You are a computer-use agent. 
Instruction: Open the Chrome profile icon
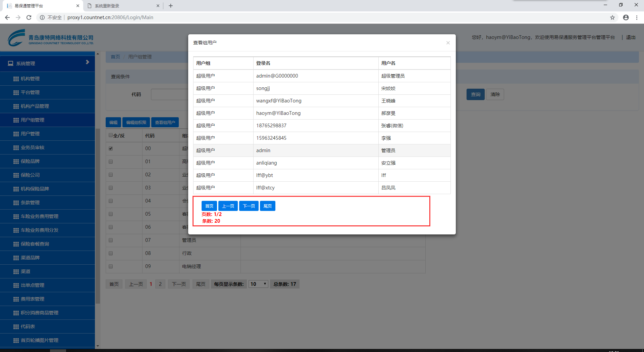click(x=626, y=17)
